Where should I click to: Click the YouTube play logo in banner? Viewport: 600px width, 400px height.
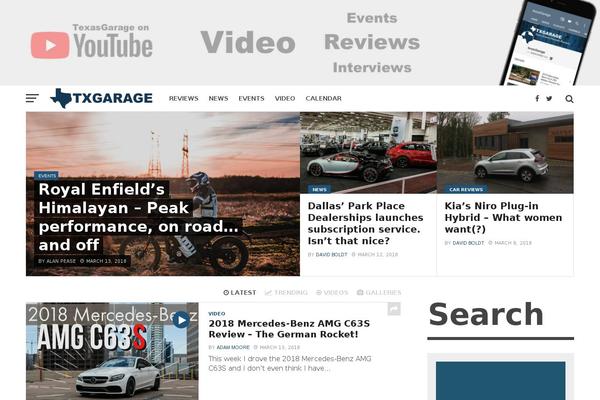(x=50, y=45)
